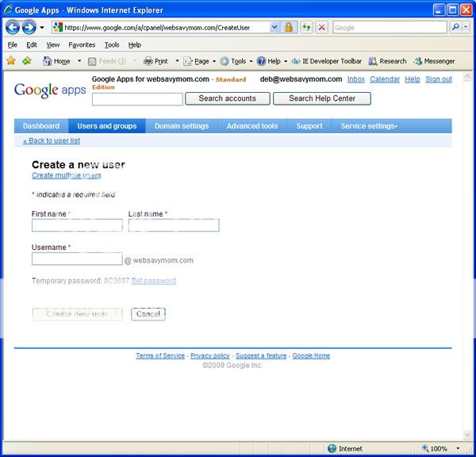Screen dimensions: 476x457
Task: Open the Help link near Sign out
Action: [413, 79]
